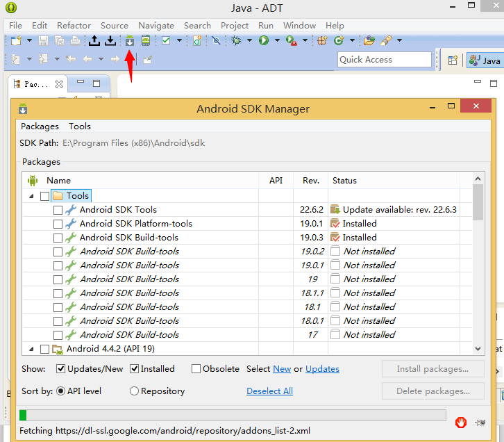Screen dimensions: 504x442
Task: Click the Updates link
Action: click(x=322, y=368)
